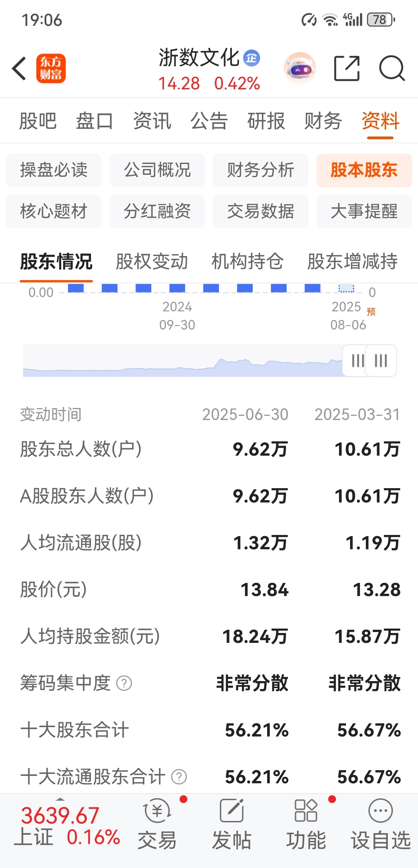This screenshot has height=868, width=418.
Task: Switch to the 盘口 tab
Action: [95, 121]
